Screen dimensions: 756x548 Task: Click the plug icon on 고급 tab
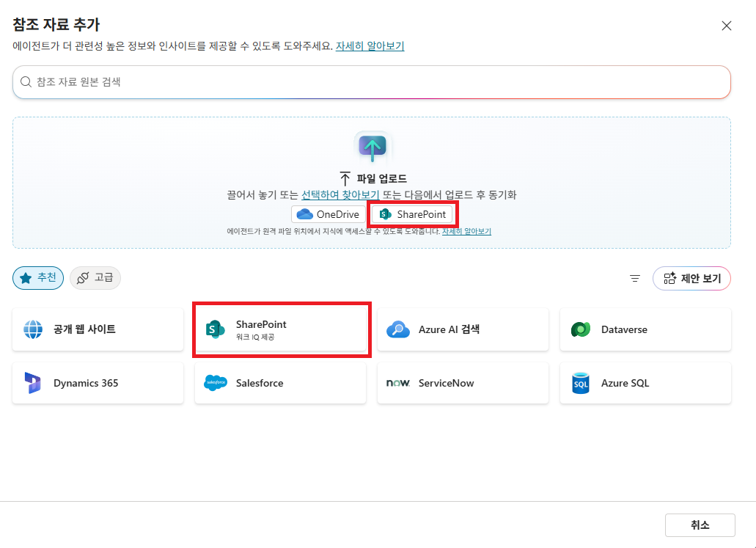point(83,278)
